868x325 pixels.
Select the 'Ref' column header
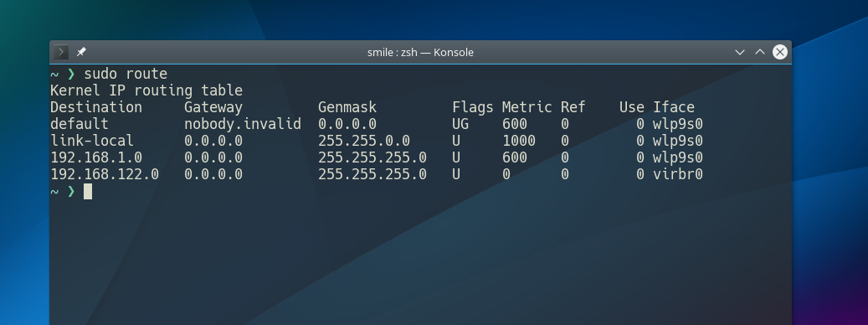[x=573, y=107]
